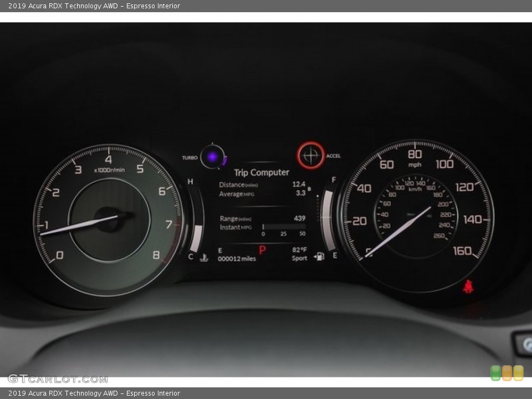Click the Trip Computer heading
532x399 pixels.
262,172
